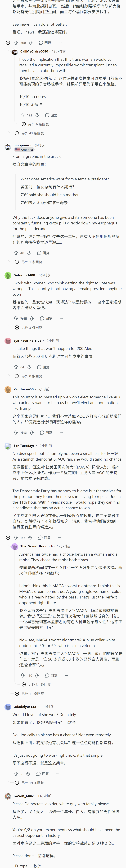Viewport: 126px width, 868px height.
Task: Downvote CallMeClaire0080's comment with 122 points
Action: point(37,115)
